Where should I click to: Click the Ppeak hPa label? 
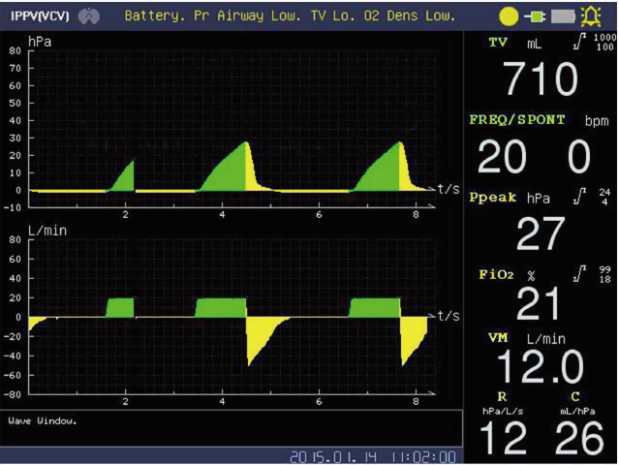tap(509, 197)
